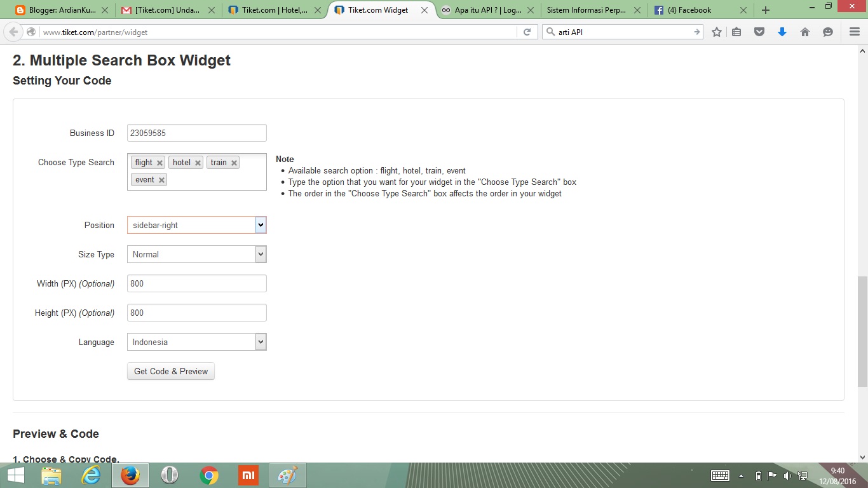Reload the page with the refresh icon
Screen dimensions: 868x488
click(x=527, y=32)
